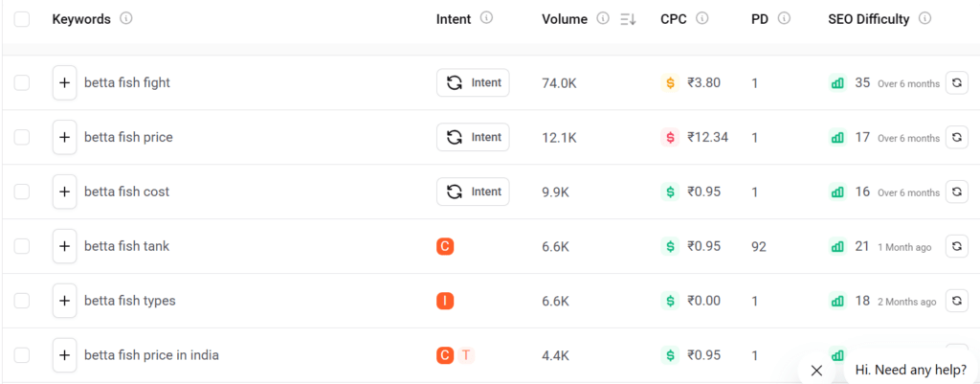This screenshot has width=980, height=384.
Task: Click volume value 9.9K
Action: (556, 192)
